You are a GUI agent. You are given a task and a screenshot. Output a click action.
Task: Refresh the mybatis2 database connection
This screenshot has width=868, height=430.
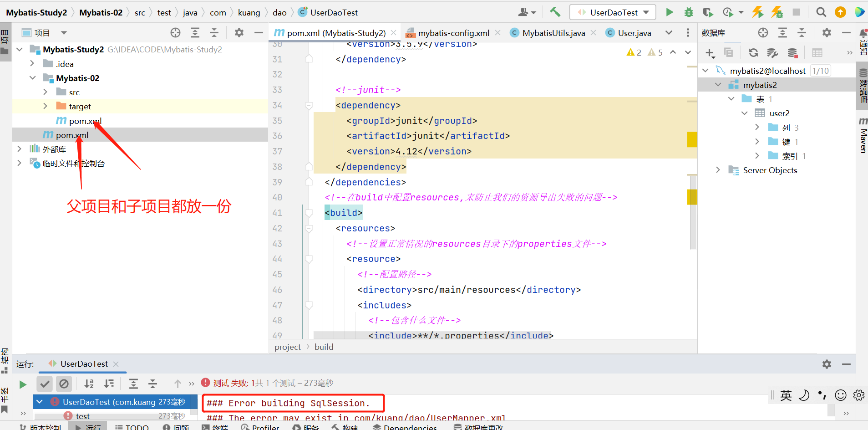point(754,52)
